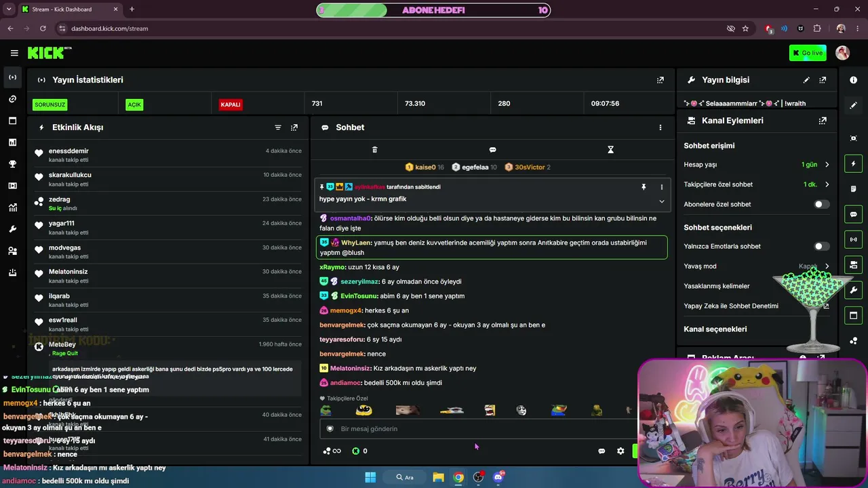Screen dimensions: 868x488
Task: Open Hesap yaşı options chevron
Action: pos(827,165)
